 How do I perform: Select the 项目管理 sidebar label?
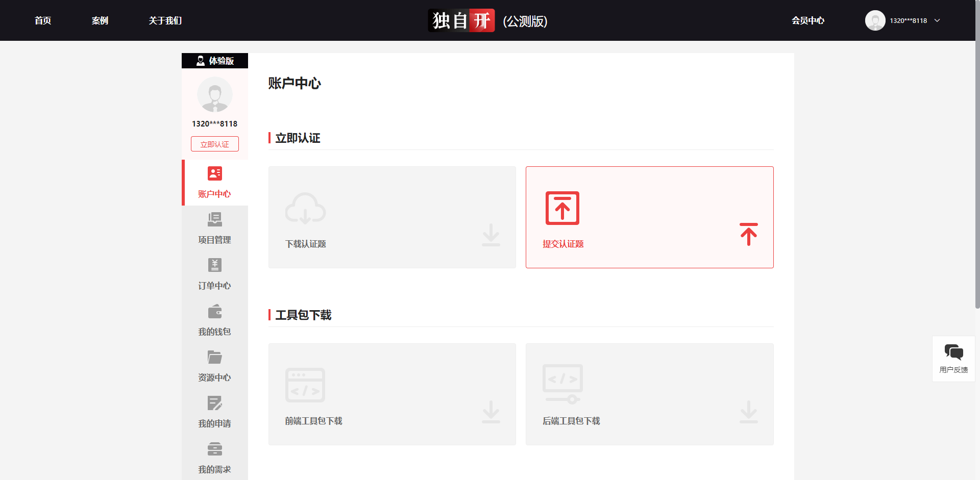coord(215,240)
